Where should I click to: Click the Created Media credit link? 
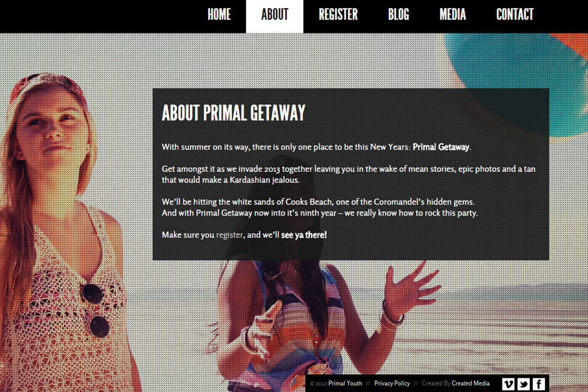tap(470, 384)
